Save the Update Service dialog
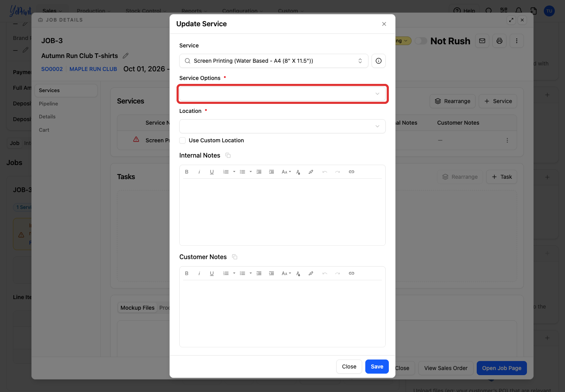Screen dimensions: 565x392 [x=377, y=367]
